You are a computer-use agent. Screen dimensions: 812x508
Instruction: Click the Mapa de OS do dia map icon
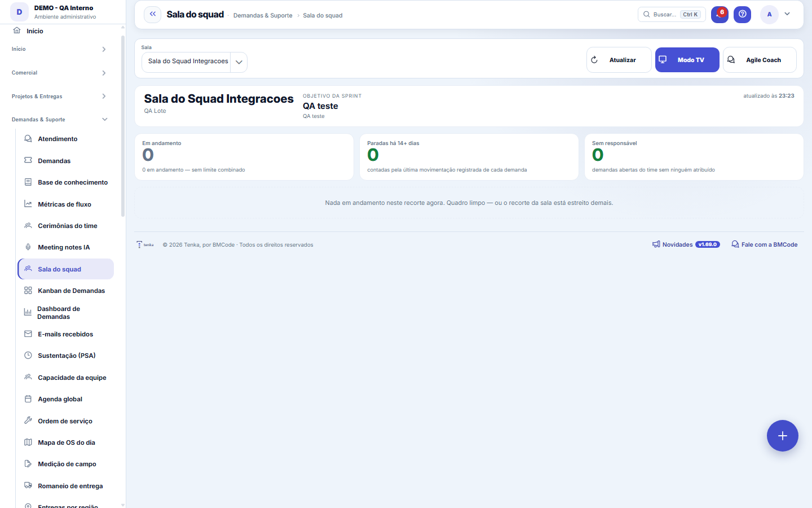[28, 443]
